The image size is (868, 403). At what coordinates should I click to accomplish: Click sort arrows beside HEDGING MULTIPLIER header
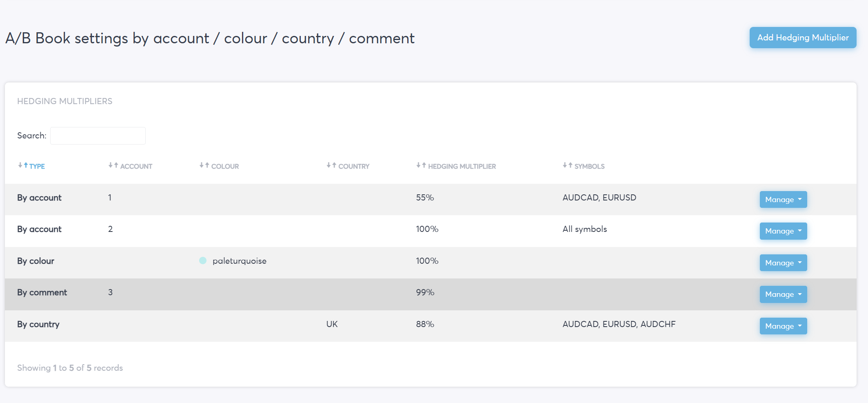pos(421,165)
